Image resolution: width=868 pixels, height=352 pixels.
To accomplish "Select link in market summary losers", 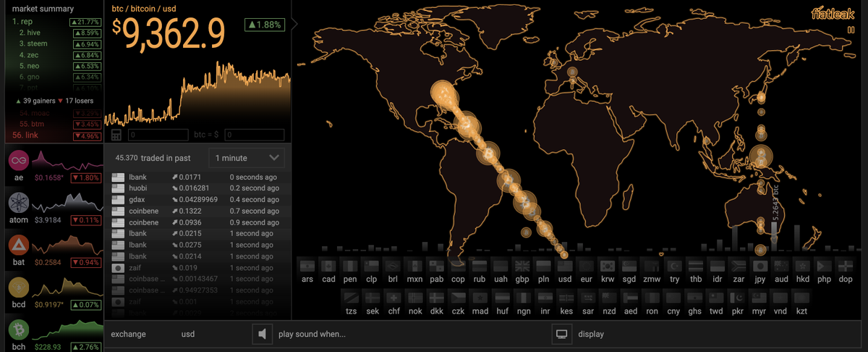I will [26, 135].
